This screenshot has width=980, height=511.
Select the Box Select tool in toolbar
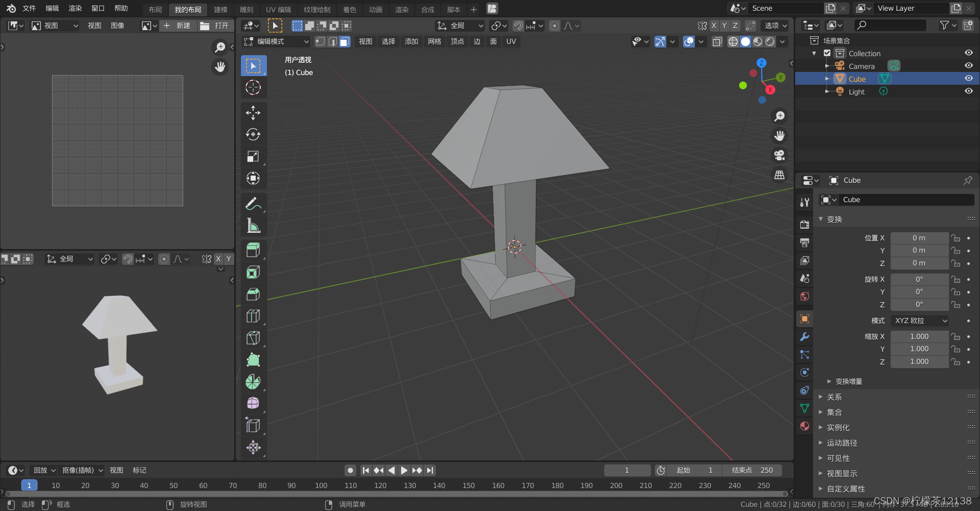pyautogui.click(x=253, y=66)
